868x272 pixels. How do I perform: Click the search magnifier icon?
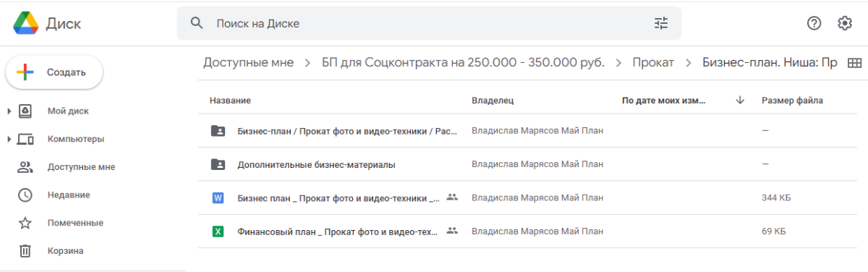197,23
